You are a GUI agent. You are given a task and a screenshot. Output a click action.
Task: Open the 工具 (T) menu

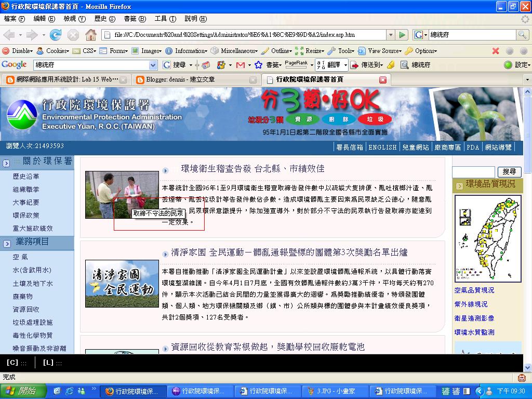coord(165,19)
